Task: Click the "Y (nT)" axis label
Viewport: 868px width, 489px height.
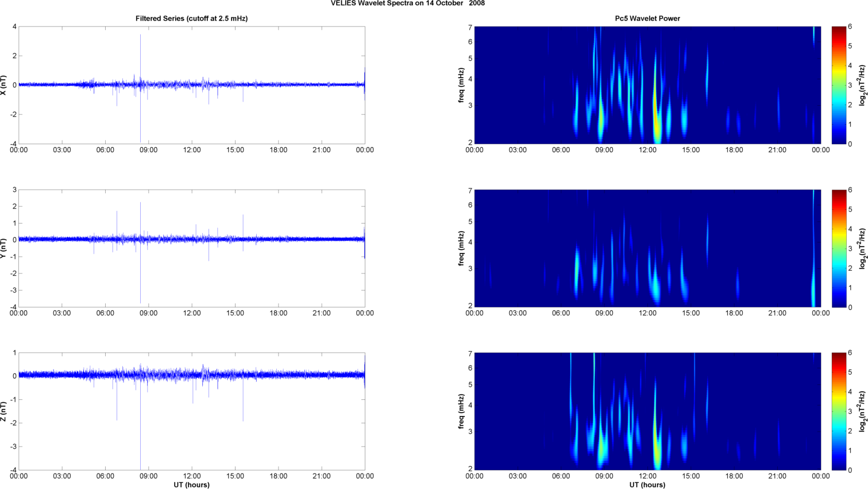Action: click(x=3, y=248)
